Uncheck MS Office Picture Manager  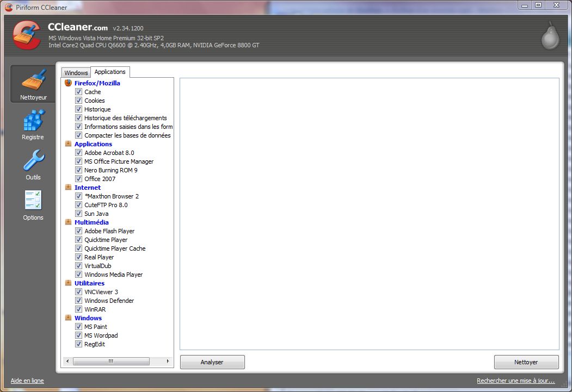pyautogui.click(x=78, y=161)
